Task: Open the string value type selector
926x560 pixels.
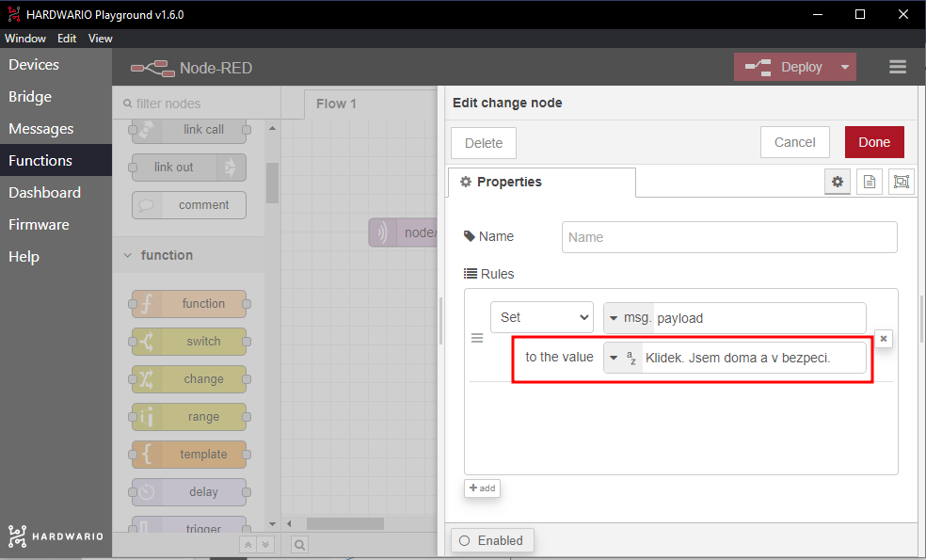Action: click(622, 358)
